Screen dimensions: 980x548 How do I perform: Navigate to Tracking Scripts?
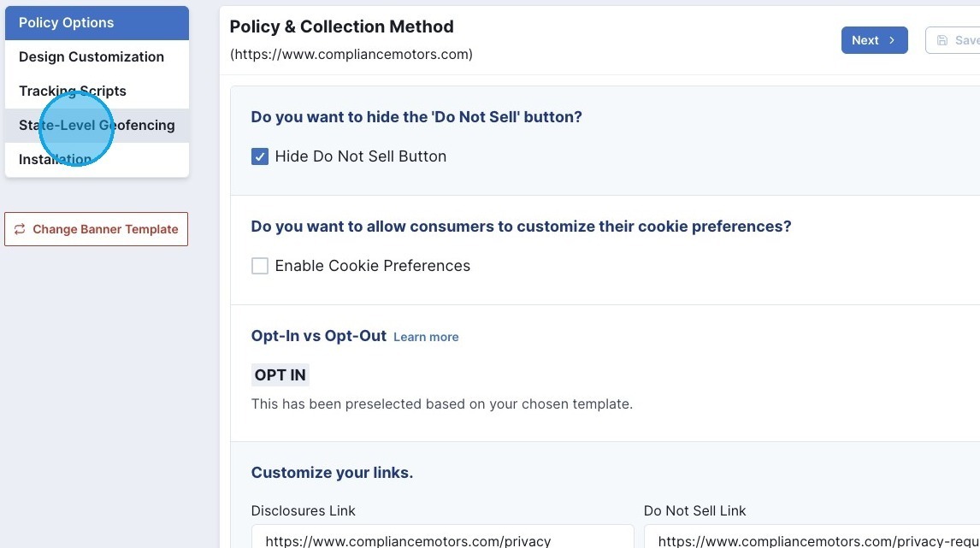(73, 91)
